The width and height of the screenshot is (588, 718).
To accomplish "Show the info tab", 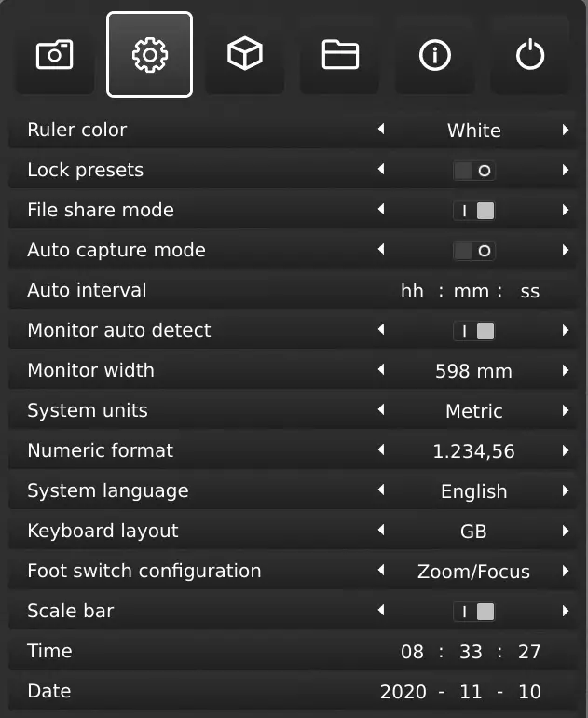I will (x=435, y=55).
